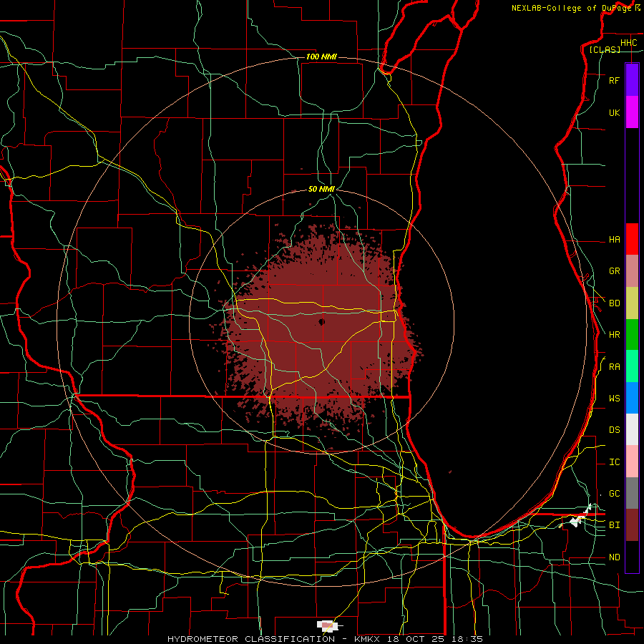Click the white DS legend color swatch
This screenshot has width=644, height=644.
[x=632, y=429]
